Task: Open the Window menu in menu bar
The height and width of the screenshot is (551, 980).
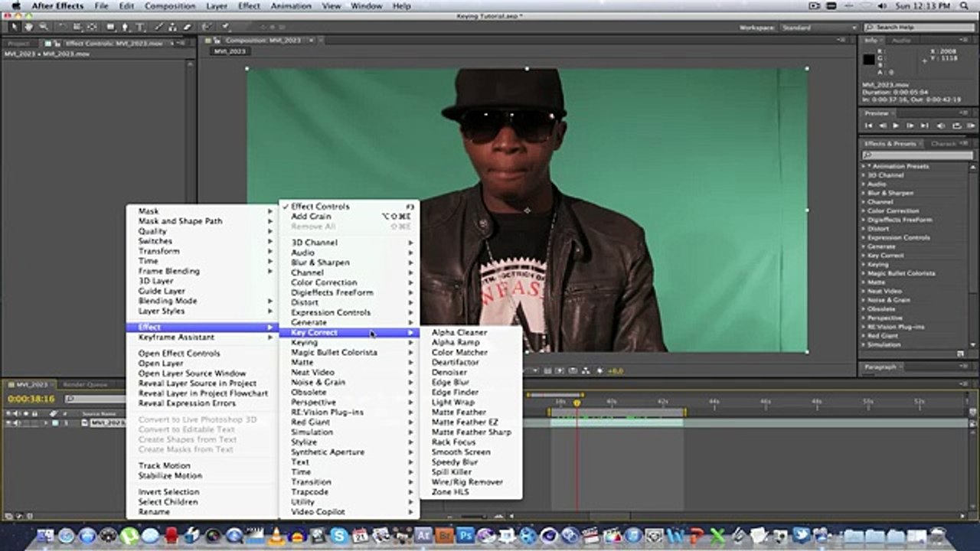Action: pyautogui.click(x=366, y=5)
